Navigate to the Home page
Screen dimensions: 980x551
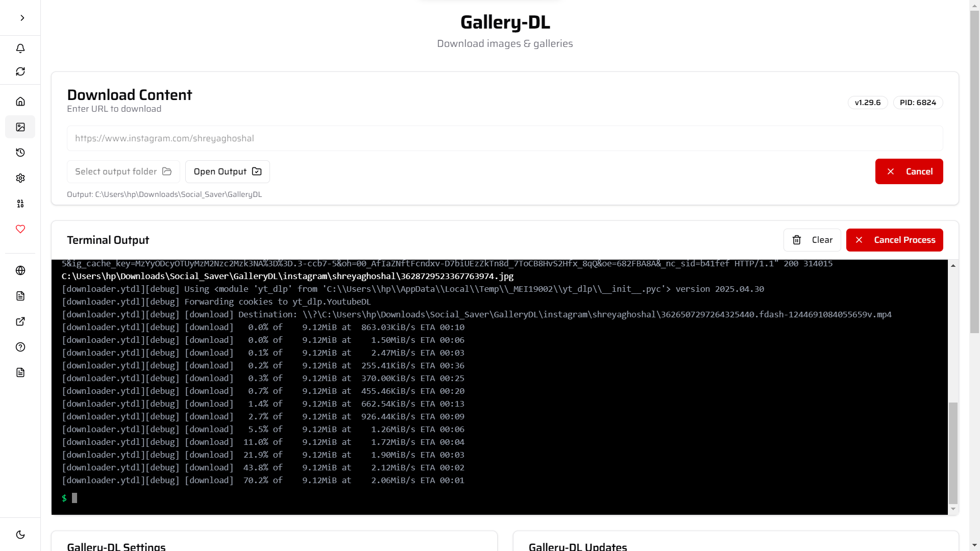click(x=20, y=101)
